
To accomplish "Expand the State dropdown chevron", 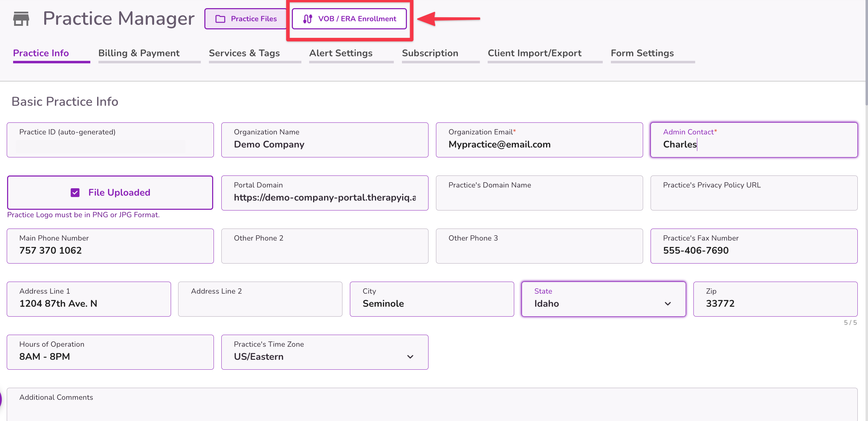I will [x=668, y=304].
